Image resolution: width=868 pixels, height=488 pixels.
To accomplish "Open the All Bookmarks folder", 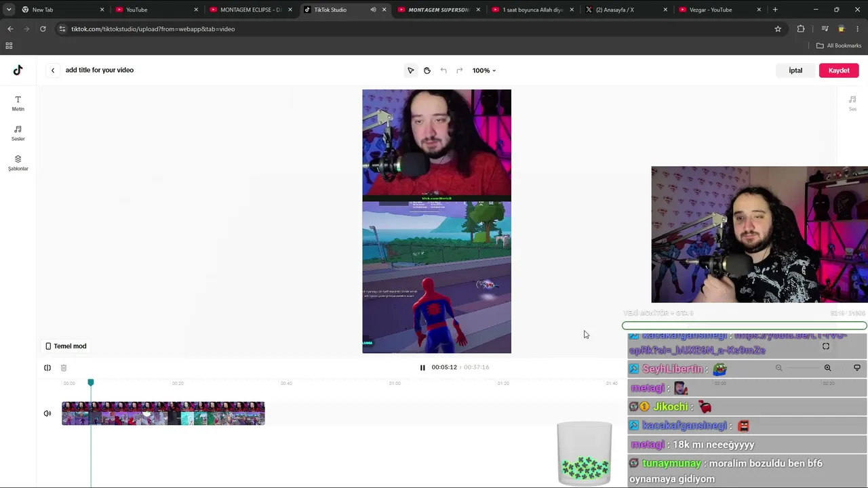I will (839, 45).
